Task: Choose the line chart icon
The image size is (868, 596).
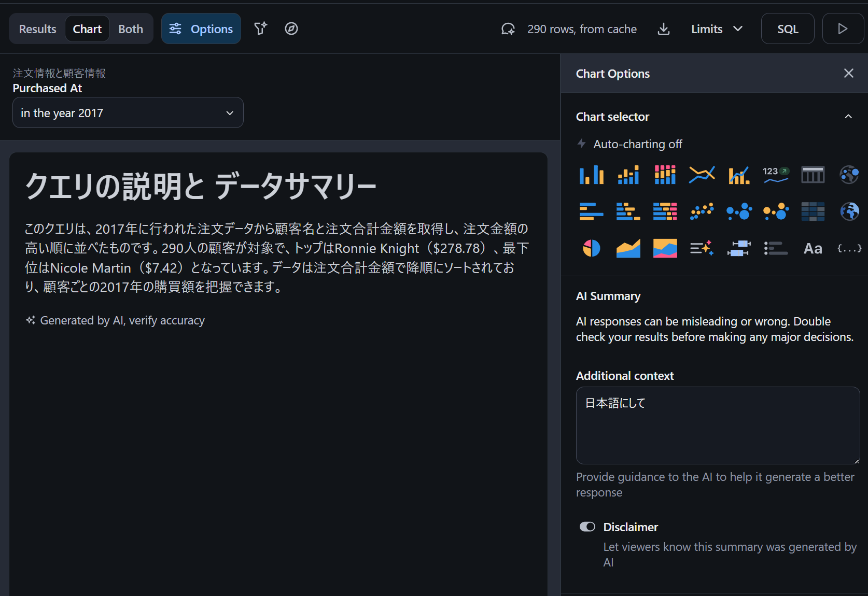Action: pos(702,175)
